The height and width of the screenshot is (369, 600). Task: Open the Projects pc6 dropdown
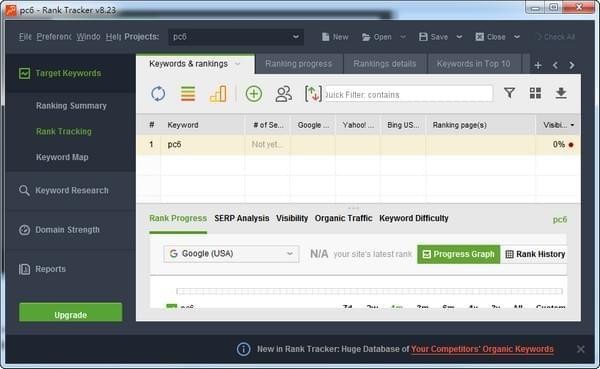[236, 37]
